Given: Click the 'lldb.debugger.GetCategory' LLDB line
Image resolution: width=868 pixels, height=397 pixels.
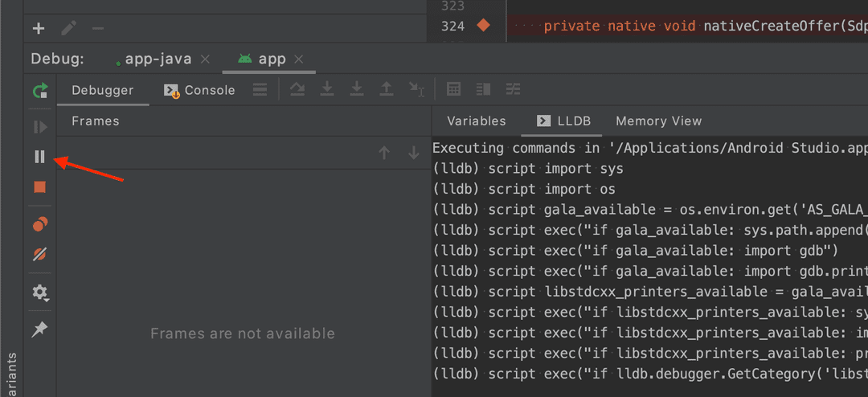Looking at the screenshot, I should [650, 373].
